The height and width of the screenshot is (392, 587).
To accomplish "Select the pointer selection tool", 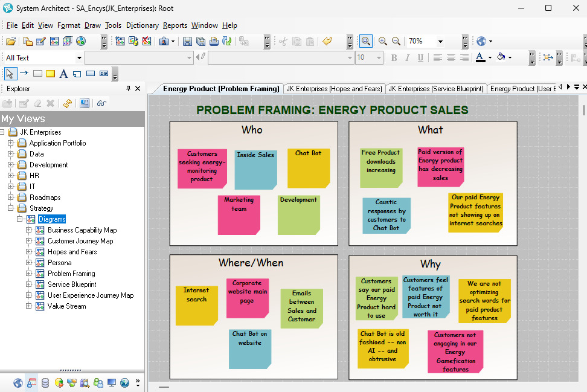I will pyautogui.click(x=10, y=73).
